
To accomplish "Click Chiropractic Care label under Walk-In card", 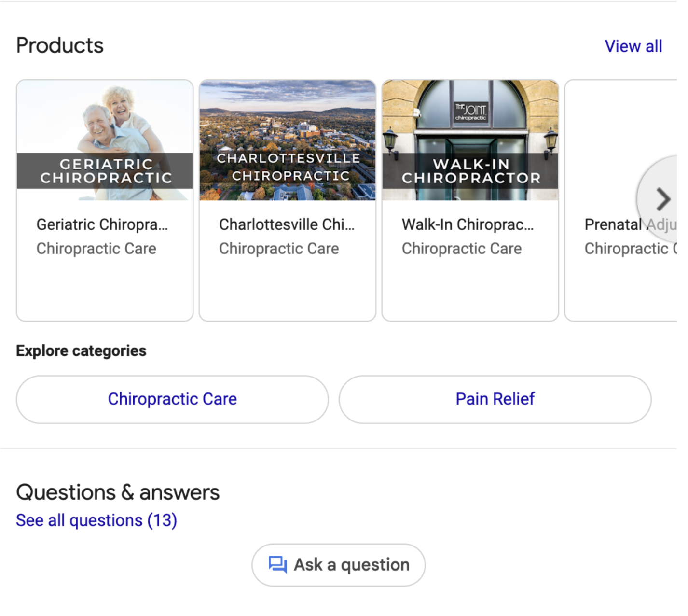I will [x=462, y=249].
